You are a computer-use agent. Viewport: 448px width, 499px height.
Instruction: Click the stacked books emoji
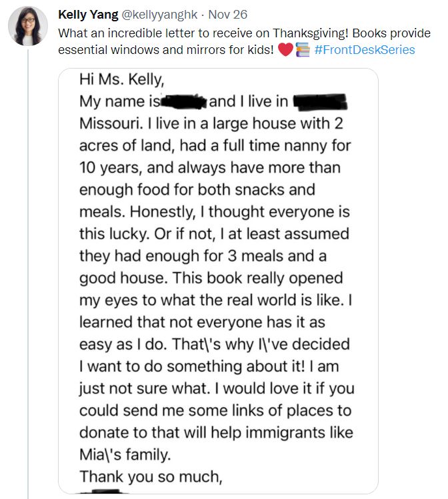(x=302, y=50)
